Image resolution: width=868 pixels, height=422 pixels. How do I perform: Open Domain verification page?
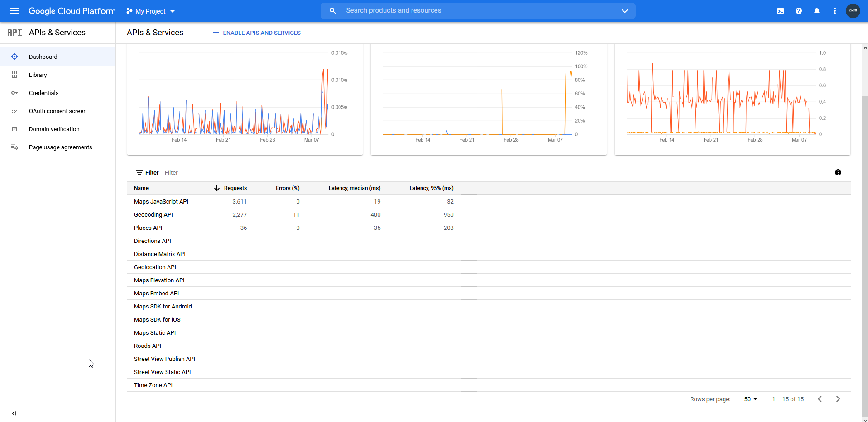pos(58,129)
